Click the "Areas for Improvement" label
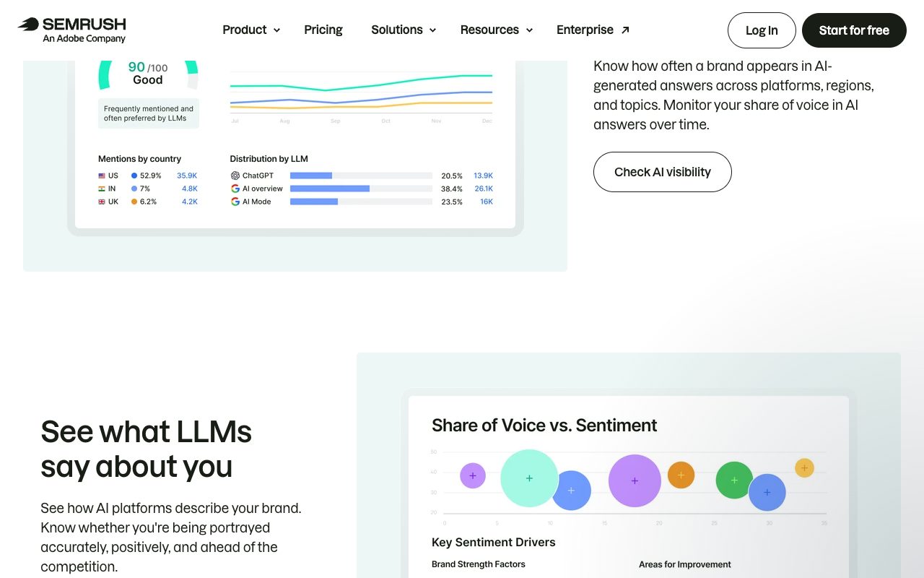 (685, 564)
